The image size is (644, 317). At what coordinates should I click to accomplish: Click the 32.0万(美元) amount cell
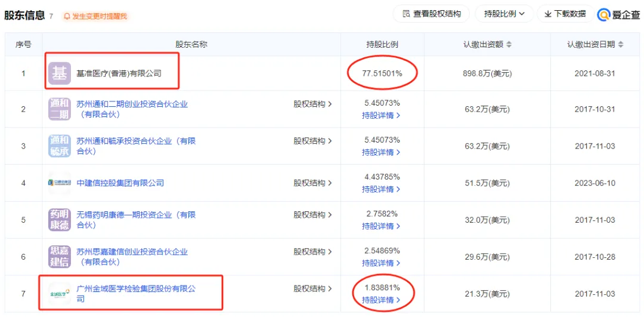click(x=488, y=220)
